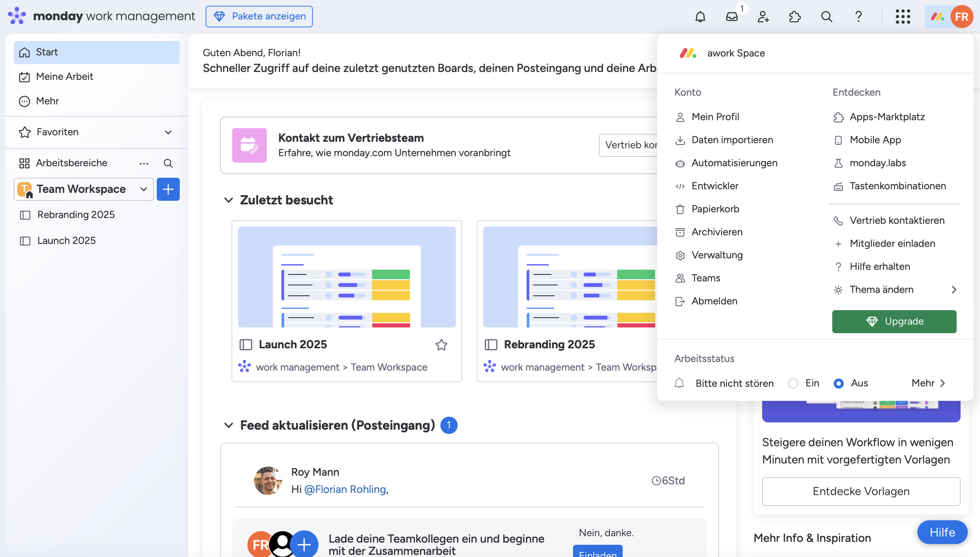The width and height of the screenshot is (980, 557).
Task: Open the Arbeitsbereiche three-dot options
Action: [x=144, y=163]
